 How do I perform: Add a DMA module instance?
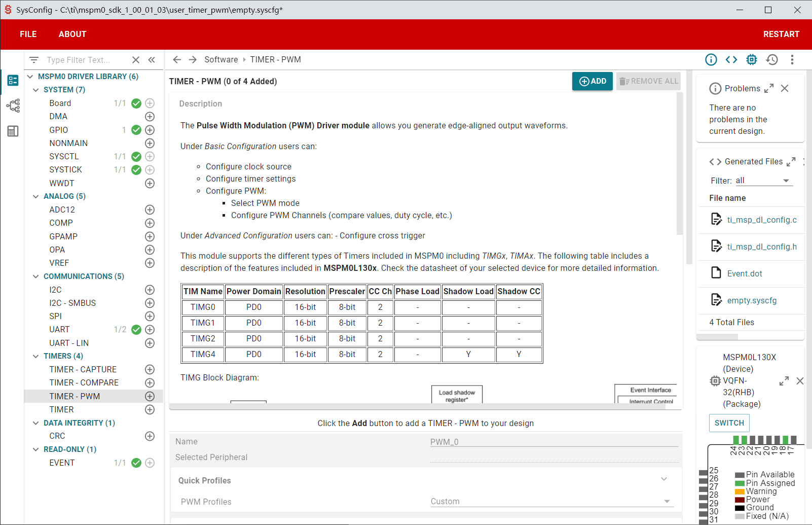(150, 117)
